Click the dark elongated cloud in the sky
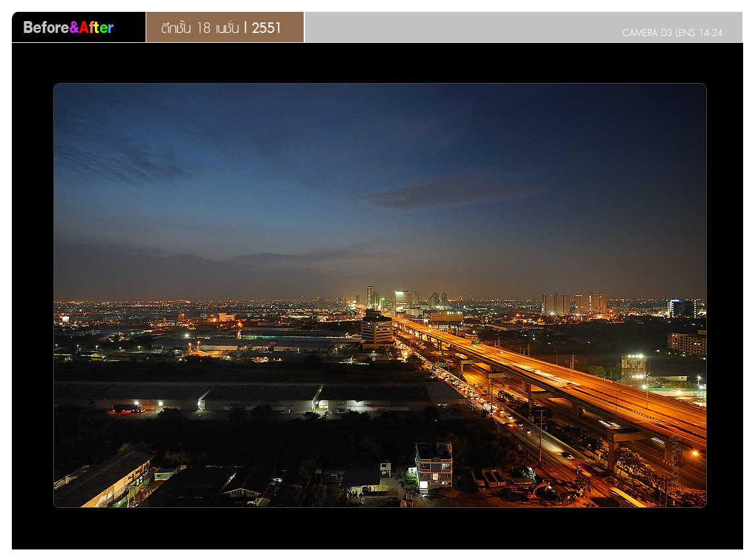Image resolution: width=755 pixels, height=560 pixels. (455, 192)
